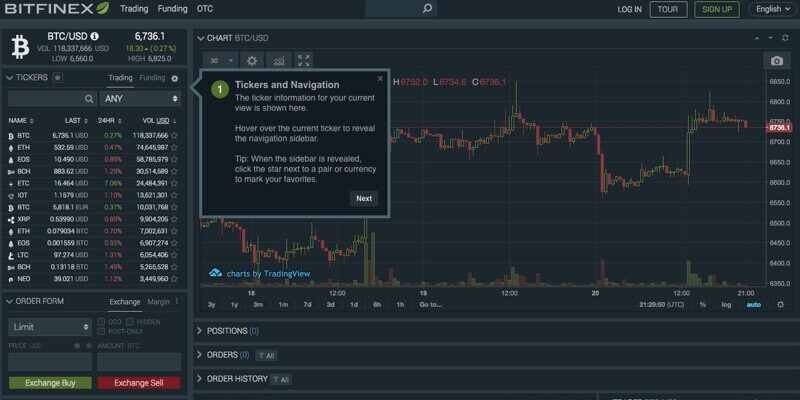Image resolution: width=800 pixels, height=400 pixels.
Task: Click the LOG IN link
Action: 630,9
